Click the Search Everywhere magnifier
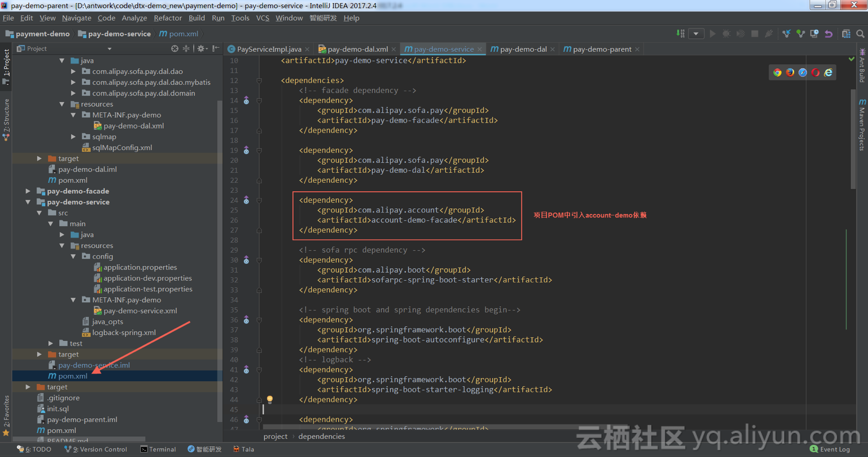 point(860,34)
